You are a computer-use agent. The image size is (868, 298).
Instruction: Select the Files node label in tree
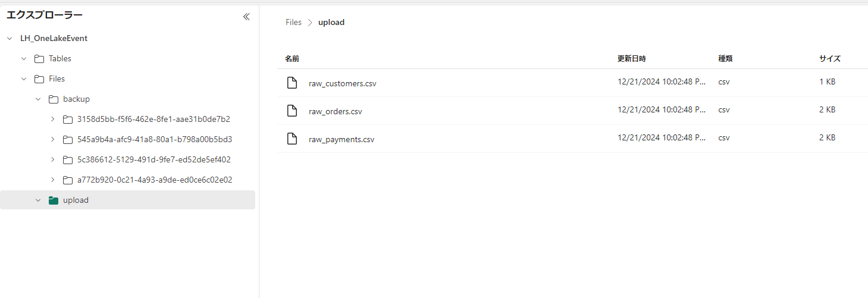pos(57,79)
